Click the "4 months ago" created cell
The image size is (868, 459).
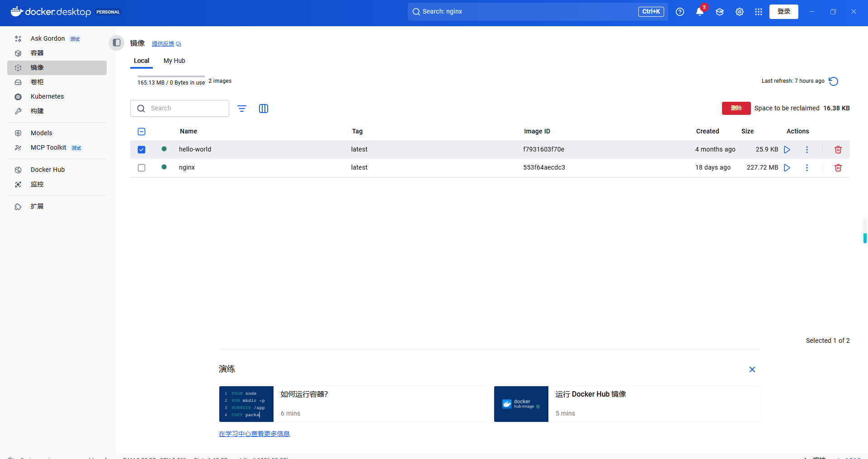[715, 150]
